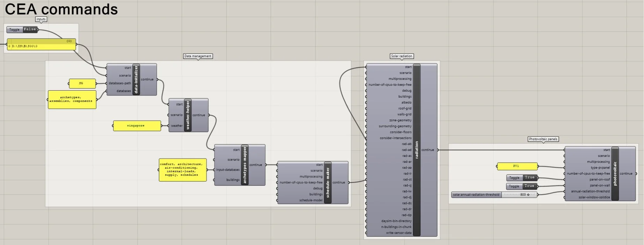Click the roof-grid input on radiation

(x=405, y=108)
